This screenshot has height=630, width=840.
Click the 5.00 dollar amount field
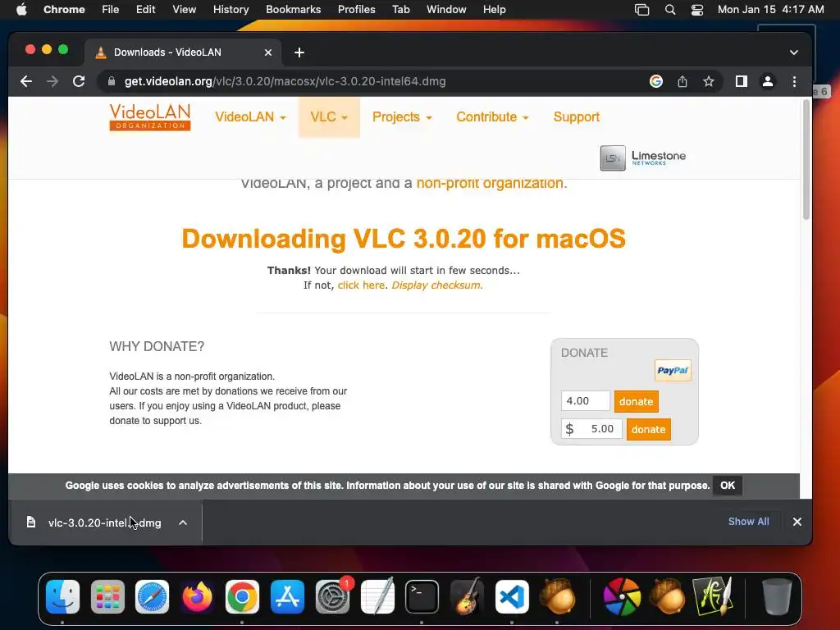(x=592, y=428)
